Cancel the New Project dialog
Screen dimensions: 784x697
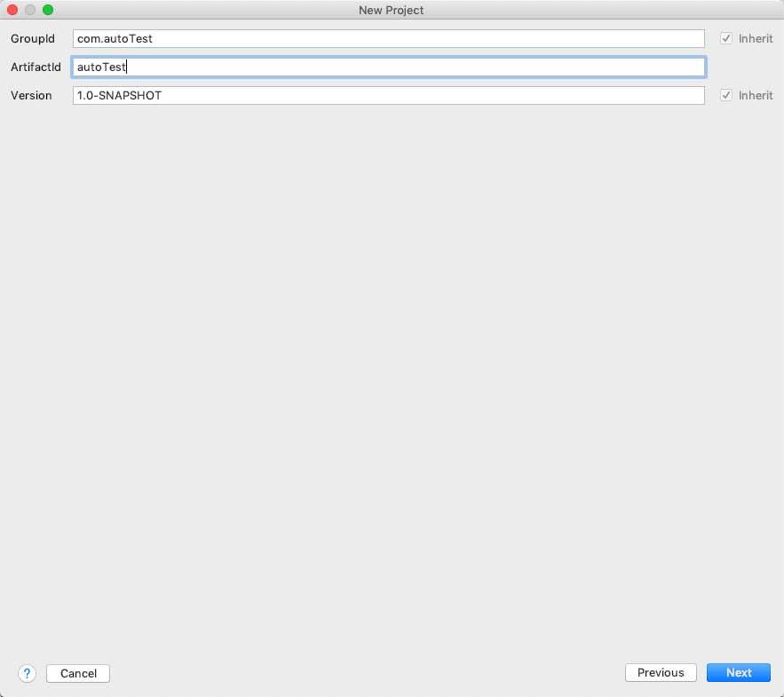[78, 674]
